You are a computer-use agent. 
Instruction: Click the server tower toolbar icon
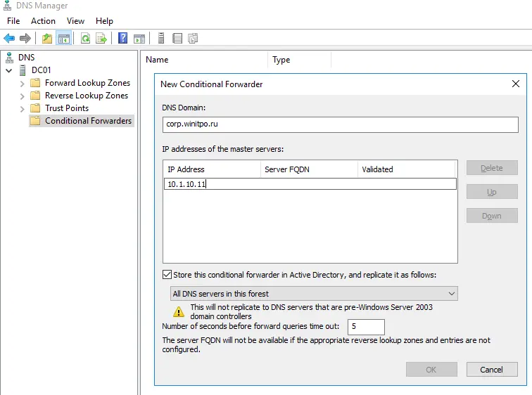(161, 38)
